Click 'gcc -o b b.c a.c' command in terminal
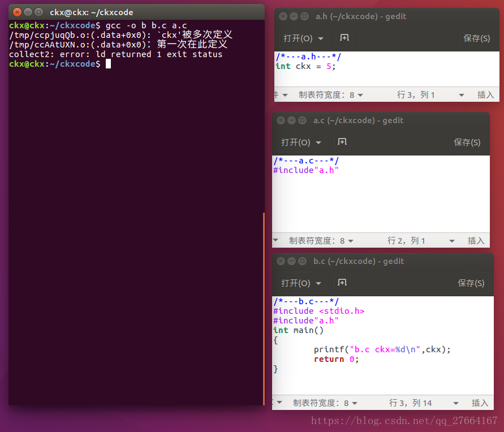Image resolution: width=504 pixels, height=432 pixels. [147, 25]
